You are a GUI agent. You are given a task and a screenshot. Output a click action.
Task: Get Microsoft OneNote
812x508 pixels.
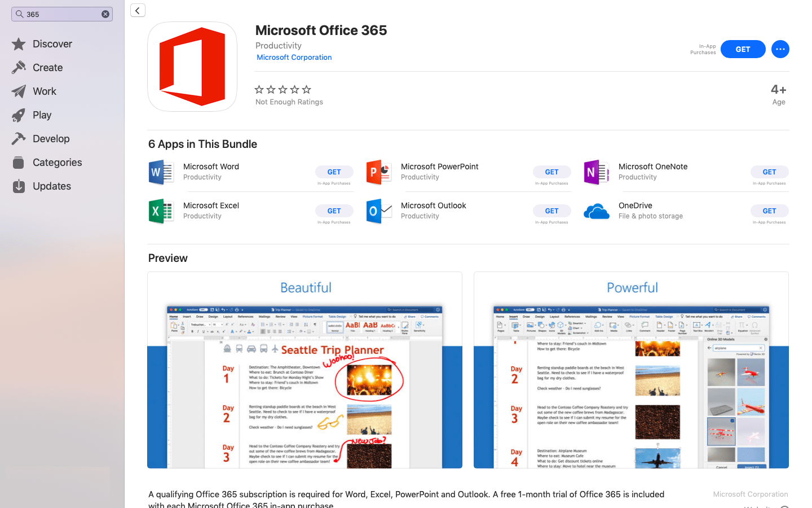(x=770, y=172)
